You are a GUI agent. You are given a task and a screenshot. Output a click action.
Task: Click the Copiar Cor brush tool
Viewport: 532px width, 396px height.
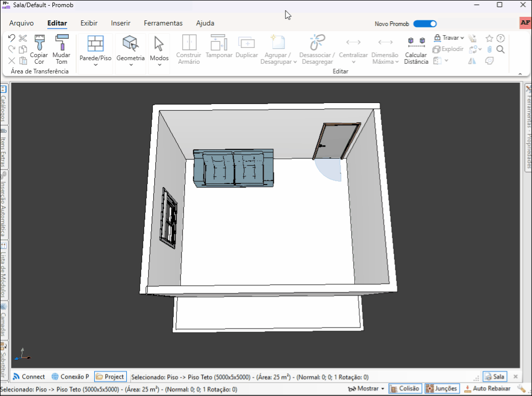[39, 49]
